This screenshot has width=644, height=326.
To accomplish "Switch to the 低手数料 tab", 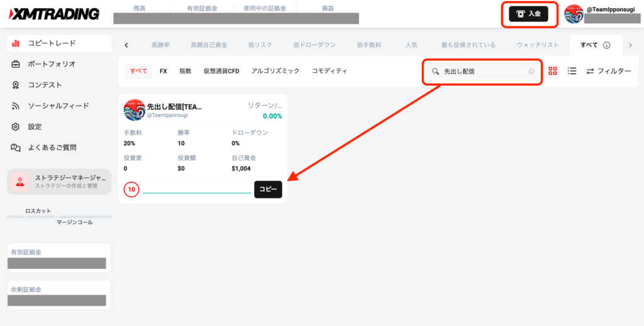I will coord(369,45).
